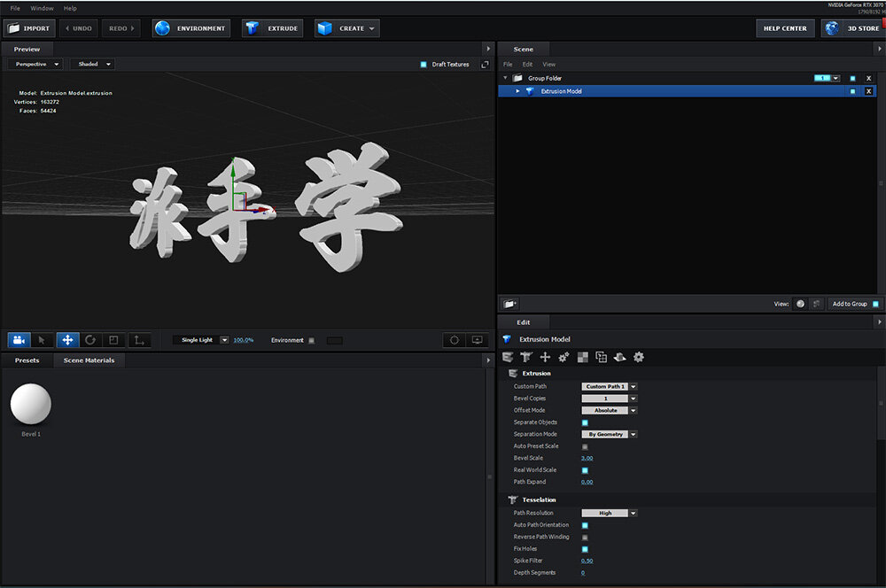Image resolution: width=886 pixels, height=588 pixels.
Task: Switch to the Presets tab
Action: click(27, 360)
